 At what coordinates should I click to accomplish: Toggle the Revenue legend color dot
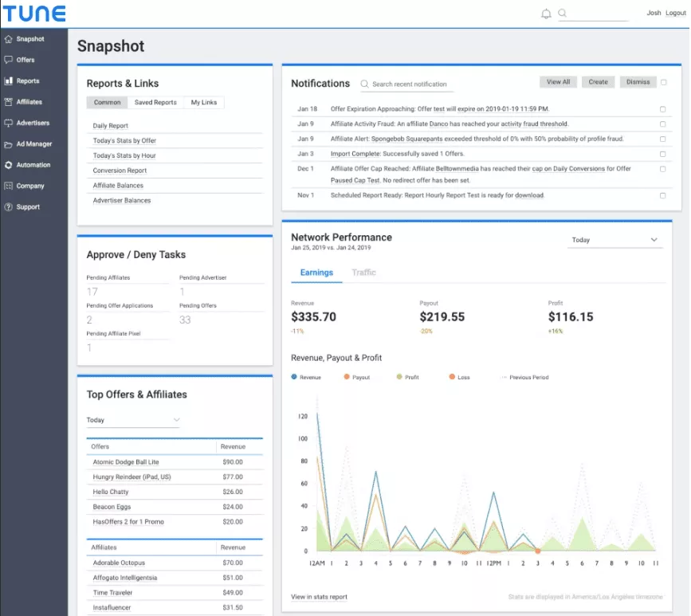click(x=294, y=377)
